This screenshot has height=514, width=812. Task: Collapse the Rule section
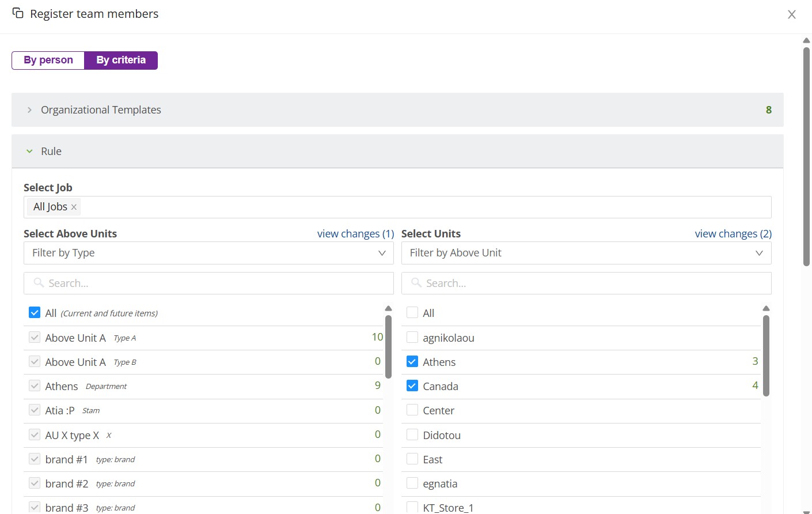(x=397, y=151)
